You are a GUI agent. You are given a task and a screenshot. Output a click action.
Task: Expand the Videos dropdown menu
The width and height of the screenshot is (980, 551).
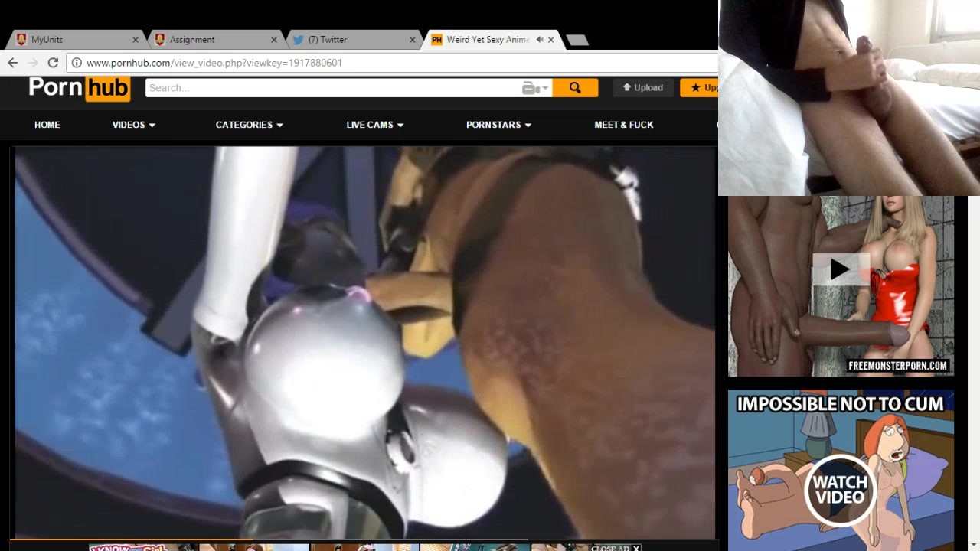pyautogui.click(x=133, y=125)
